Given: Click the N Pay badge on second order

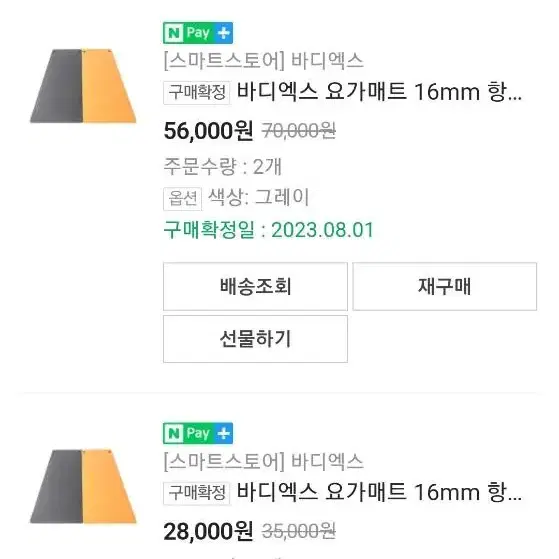Looking at the screenshot, I should tap(198, 433).
